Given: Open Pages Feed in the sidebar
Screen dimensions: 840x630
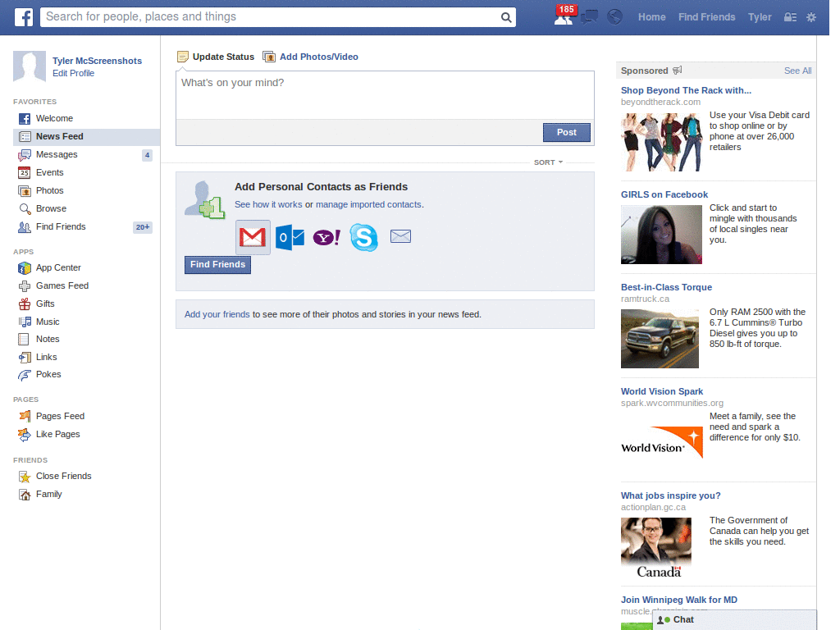Looking at the screenshot, I should 86,416.
